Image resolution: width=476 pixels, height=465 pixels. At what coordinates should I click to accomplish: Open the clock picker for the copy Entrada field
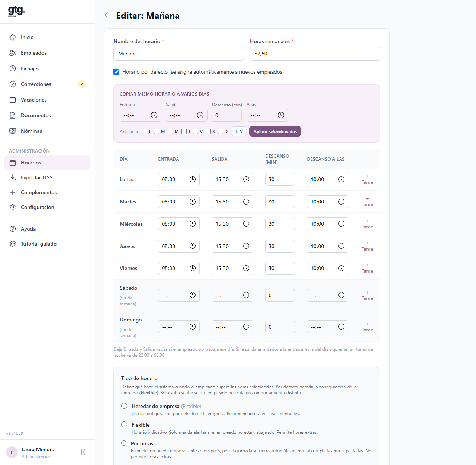(154, 115)
